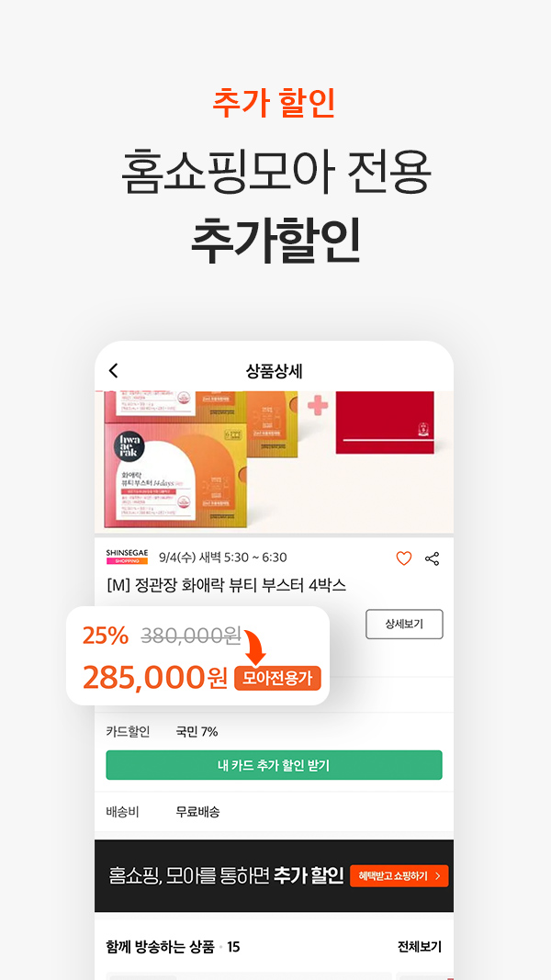Click the green 내 카드 추가 할인 받기 button
The image size is (551, 980).
tap(275, 765)
